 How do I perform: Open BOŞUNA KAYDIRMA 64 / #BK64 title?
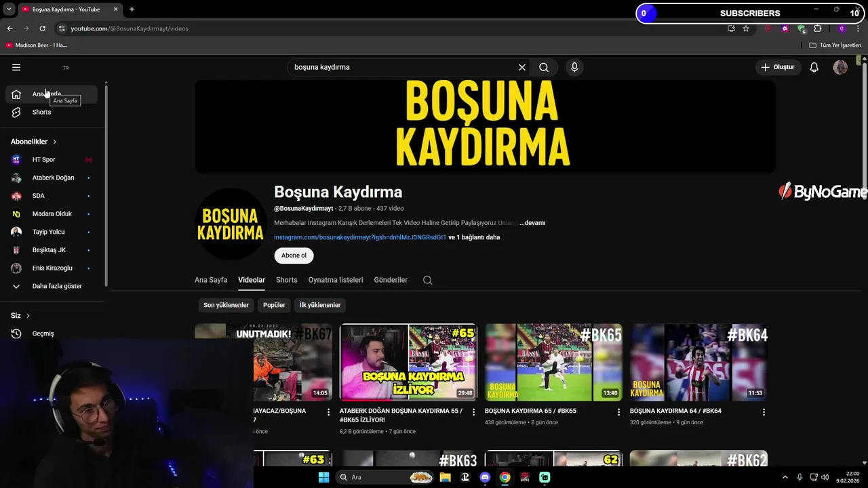(x=675, y=411)
